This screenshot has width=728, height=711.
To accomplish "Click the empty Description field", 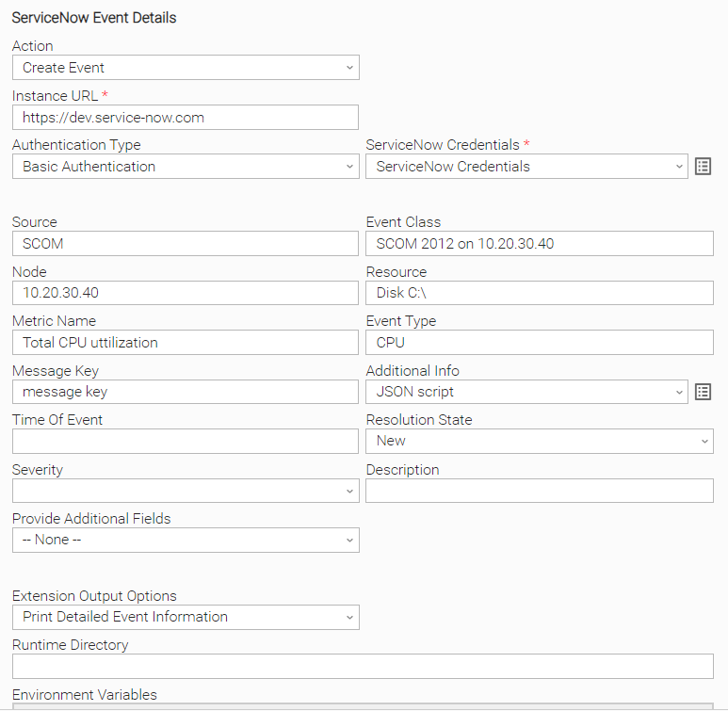I will pos(540,491).
